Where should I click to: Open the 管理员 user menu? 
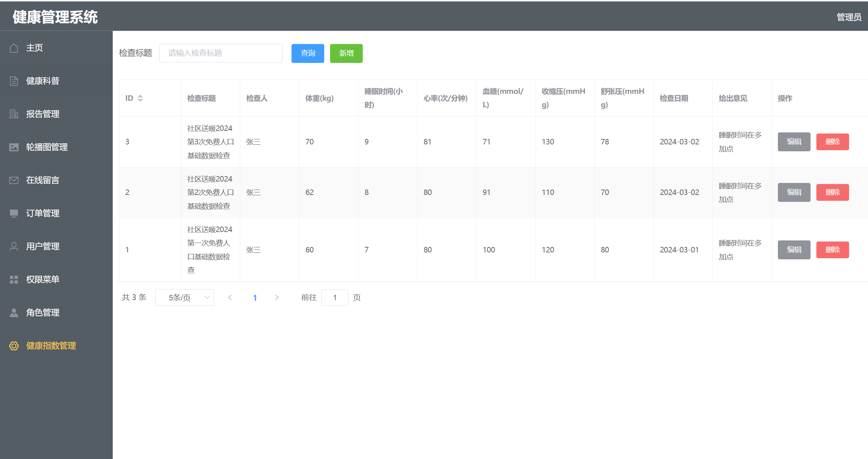848,17
